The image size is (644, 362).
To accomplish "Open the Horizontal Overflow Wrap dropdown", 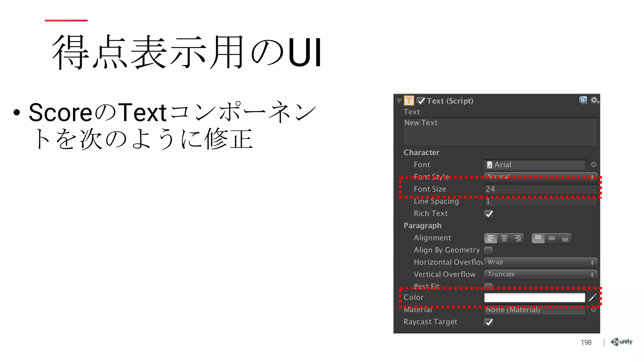I will [540, 262].
